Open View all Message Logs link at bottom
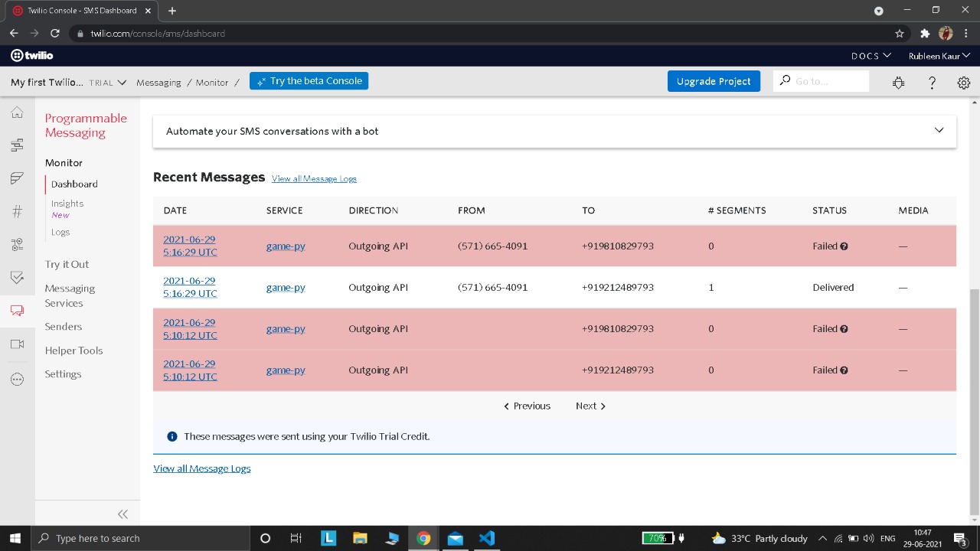This screenshot has height=551, width=980. [x=202, y=468]
